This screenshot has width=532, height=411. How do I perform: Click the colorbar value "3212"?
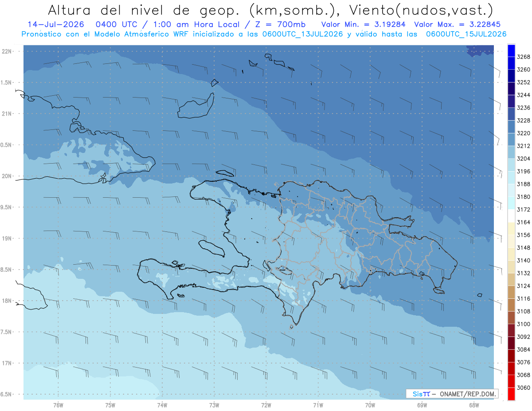point(524,146)
